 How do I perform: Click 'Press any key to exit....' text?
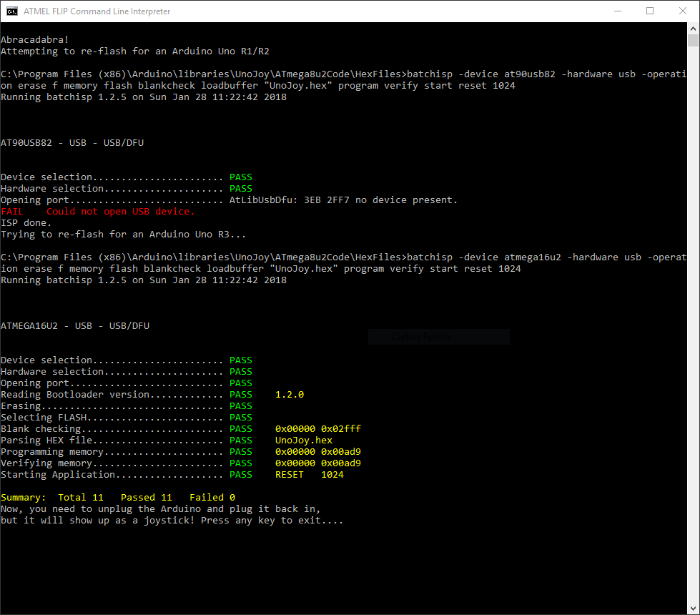[272, 521]
